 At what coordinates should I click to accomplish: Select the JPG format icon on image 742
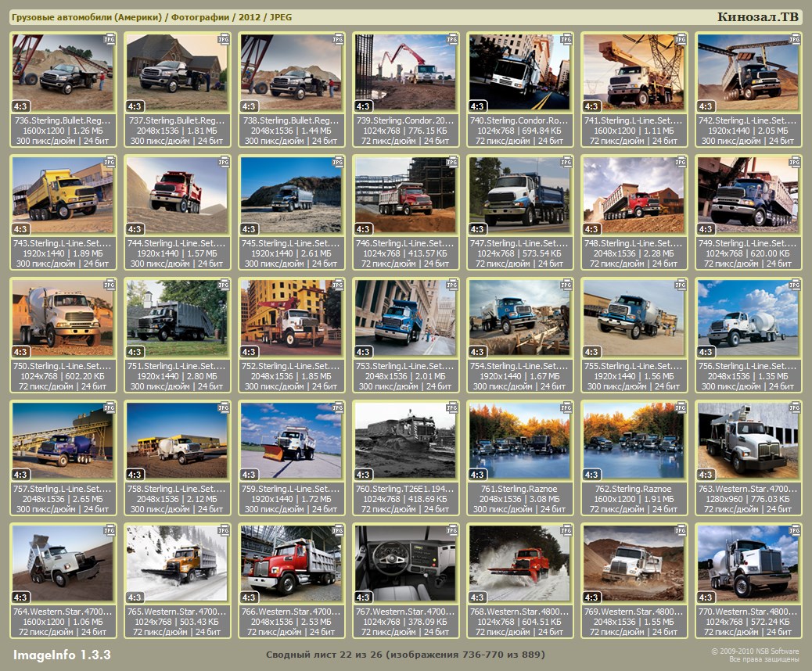click(794, 39)
